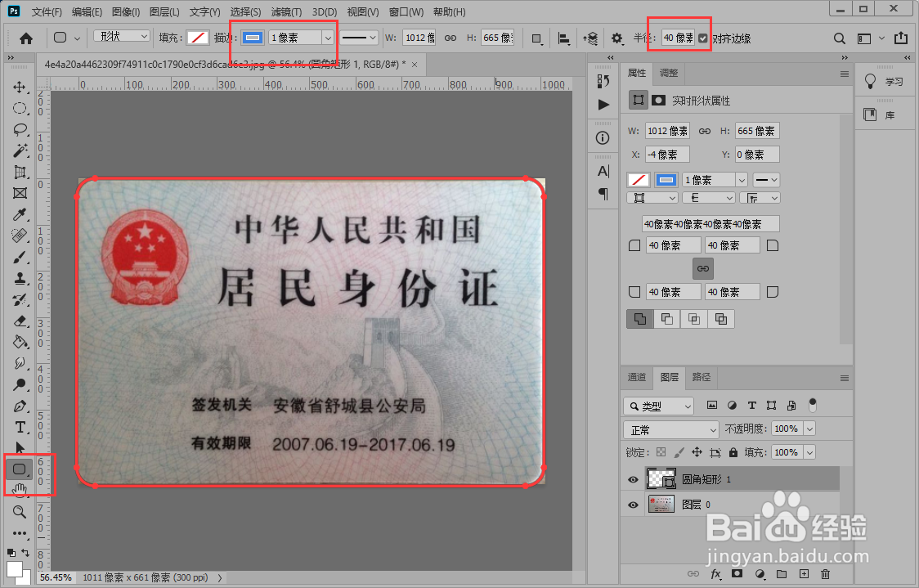The height and width of the screenshot is (588, 919).
Task: Select the Path Selection tool
Action: click(20, 448)
